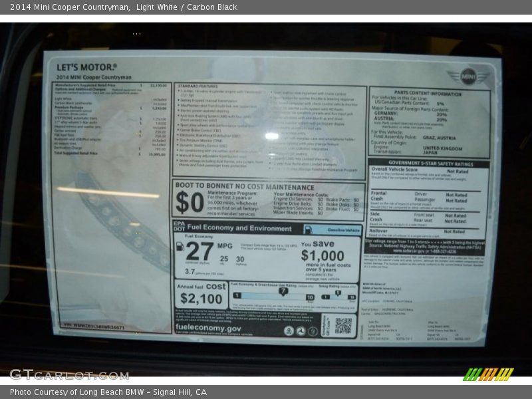Click the 'GRAZ, AUSTRIA' final assembly point
The width and height of the screenshot is (532, 399).
click(439, 138)
